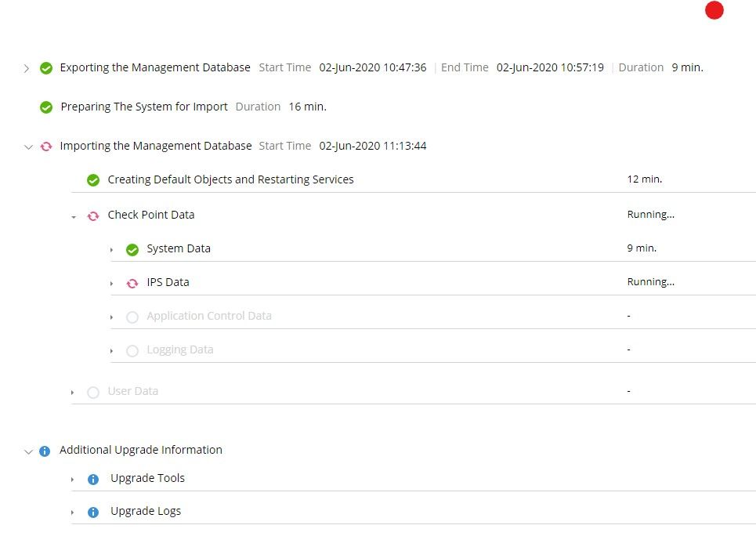
Task: Open the 'Upgrade Logs' entry
Action: point(146,512)
